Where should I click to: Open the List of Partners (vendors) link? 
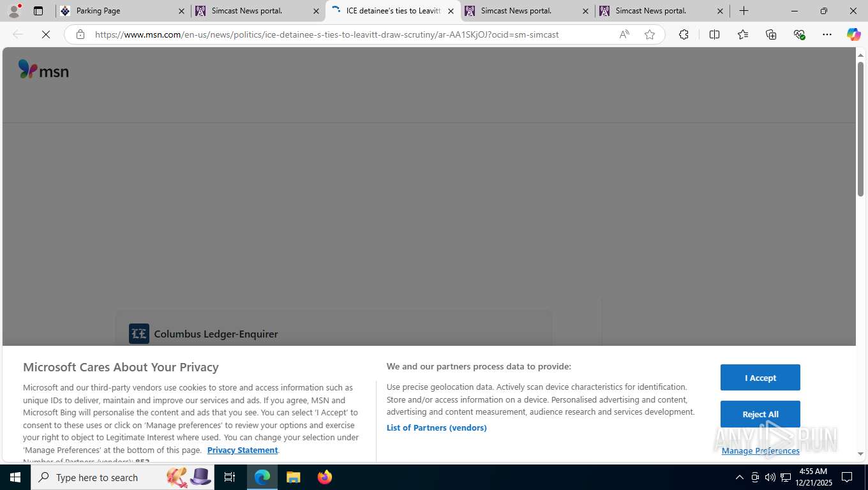click(x=437, y=427)
